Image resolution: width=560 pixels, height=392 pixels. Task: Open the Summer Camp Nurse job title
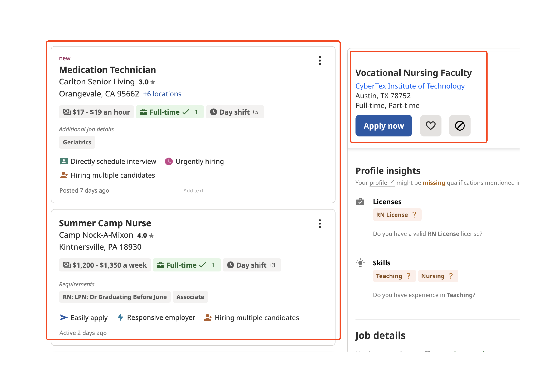point(105,223)
